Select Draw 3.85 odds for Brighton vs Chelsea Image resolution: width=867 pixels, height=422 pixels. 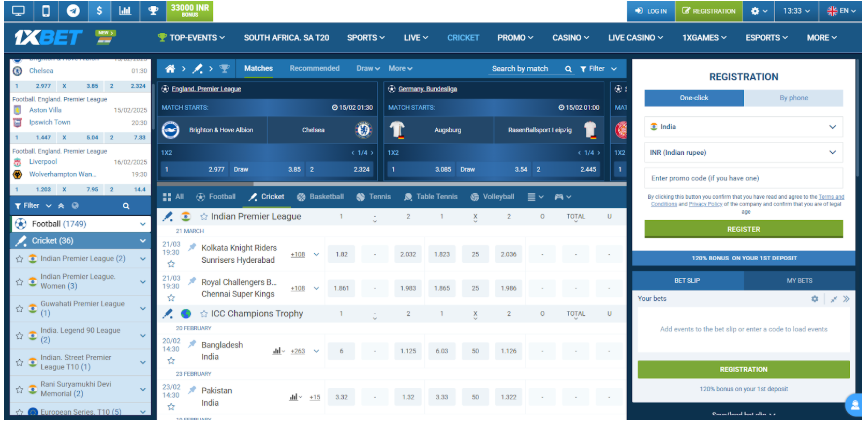click(x=267, y=169)
